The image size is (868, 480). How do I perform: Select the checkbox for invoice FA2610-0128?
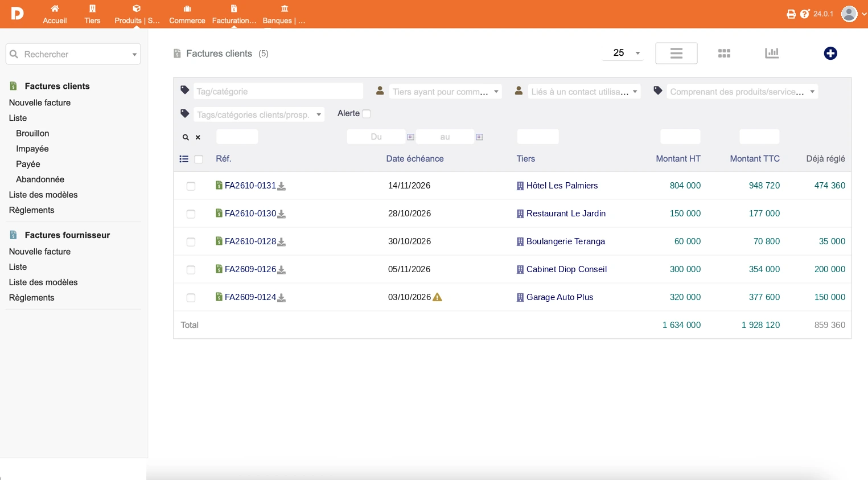point(191,242)
